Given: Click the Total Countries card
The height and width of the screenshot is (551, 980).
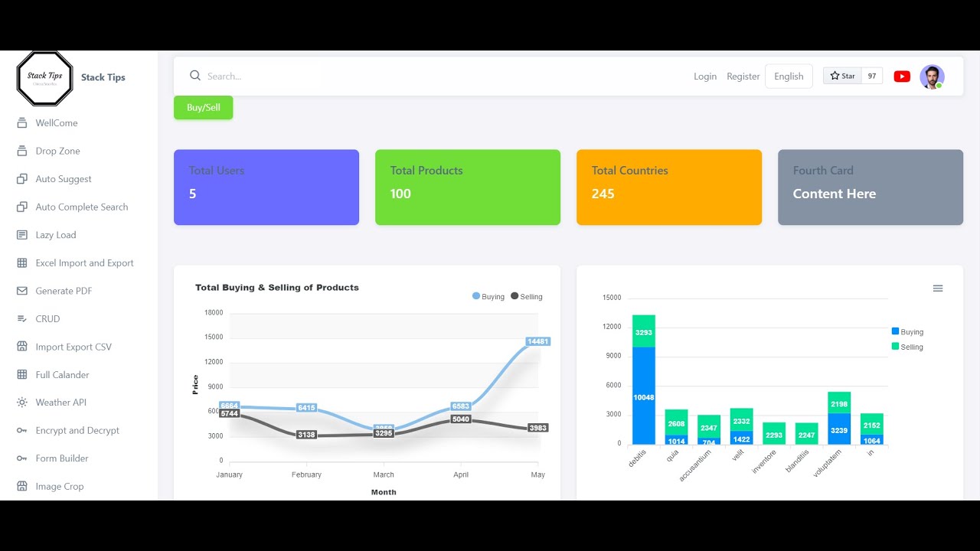Looking at the screenshot, I should pyautogui.click(x=669, y=187).
